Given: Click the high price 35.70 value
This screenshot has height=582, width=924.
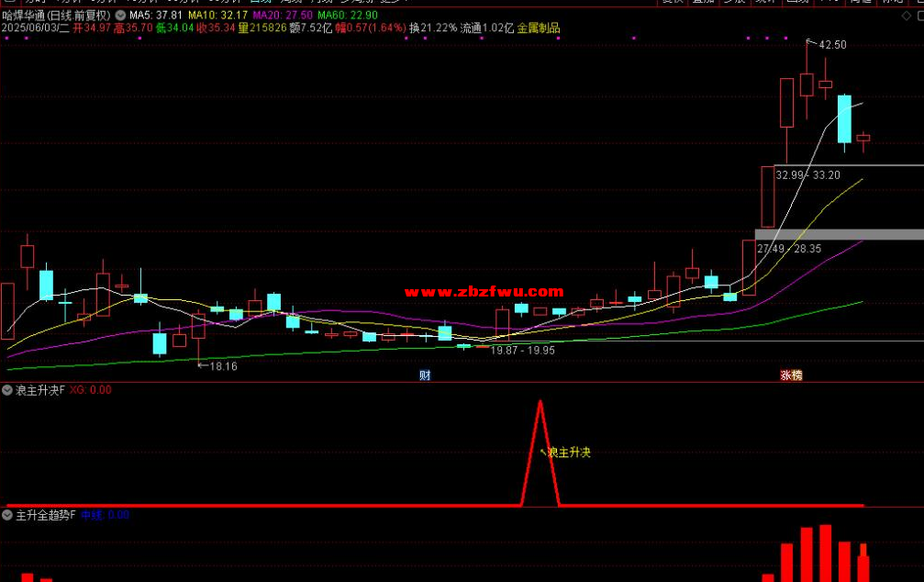Looking at the screenshot, I should pos(139,28).
